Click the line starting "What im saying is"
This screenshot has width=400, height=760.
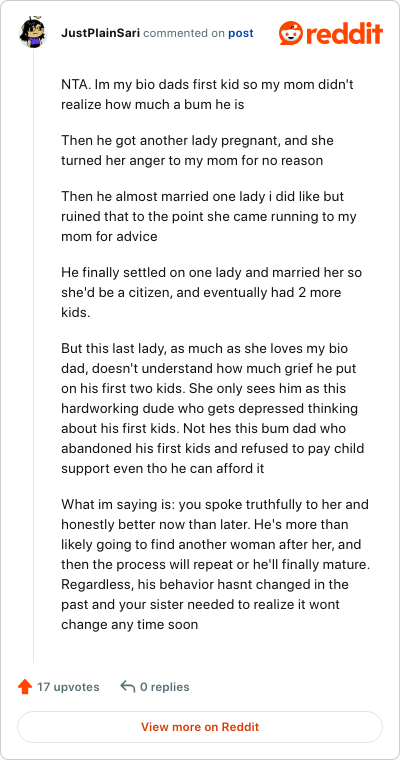(215, 505)
